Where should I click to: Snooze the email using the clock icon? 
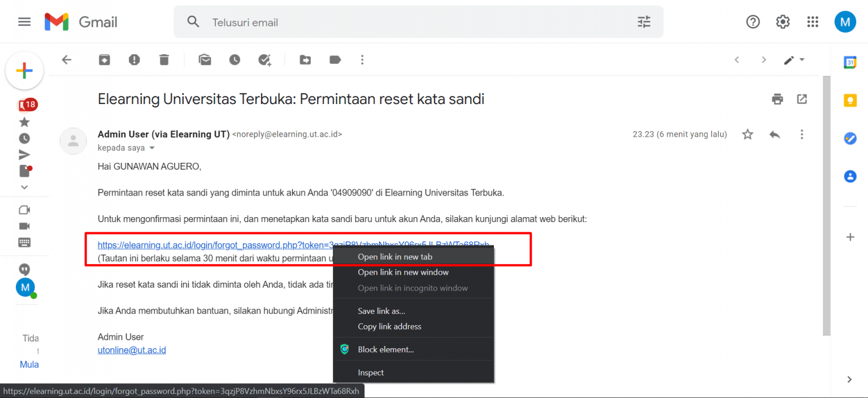(235, 59)
